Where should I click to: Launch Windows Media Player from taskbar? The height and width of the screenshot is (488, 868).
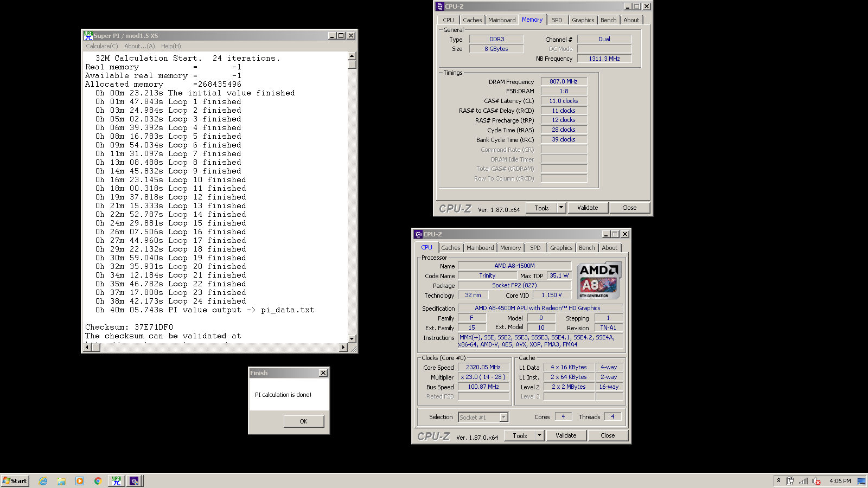(x=80, y=481)
